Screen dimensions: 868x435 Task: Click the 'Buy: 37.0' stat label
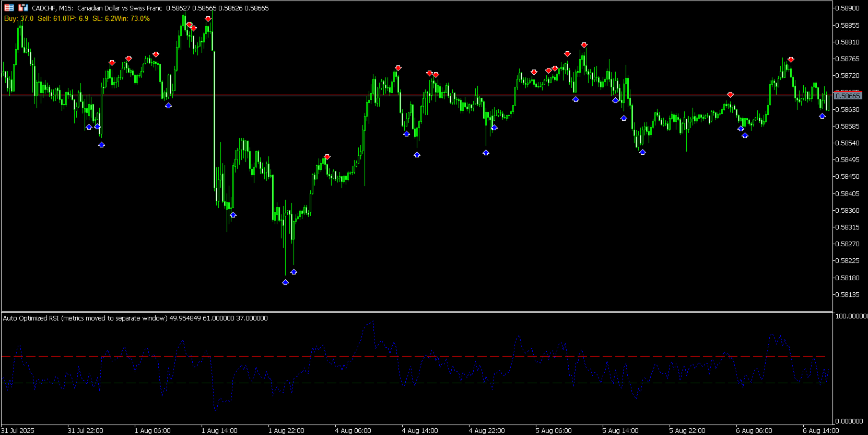click(19, 18)
